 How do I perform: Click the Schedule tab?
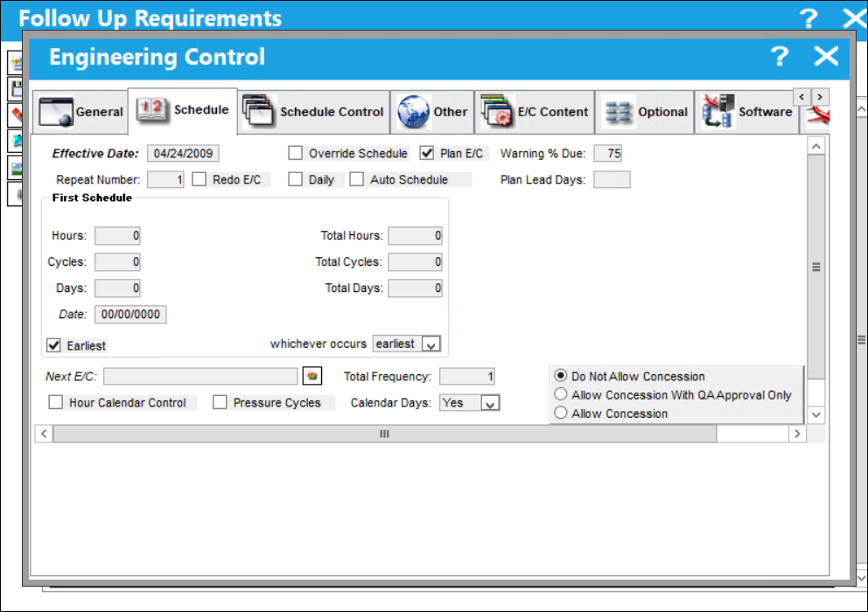pyautogui.click(x=183, y=111)
